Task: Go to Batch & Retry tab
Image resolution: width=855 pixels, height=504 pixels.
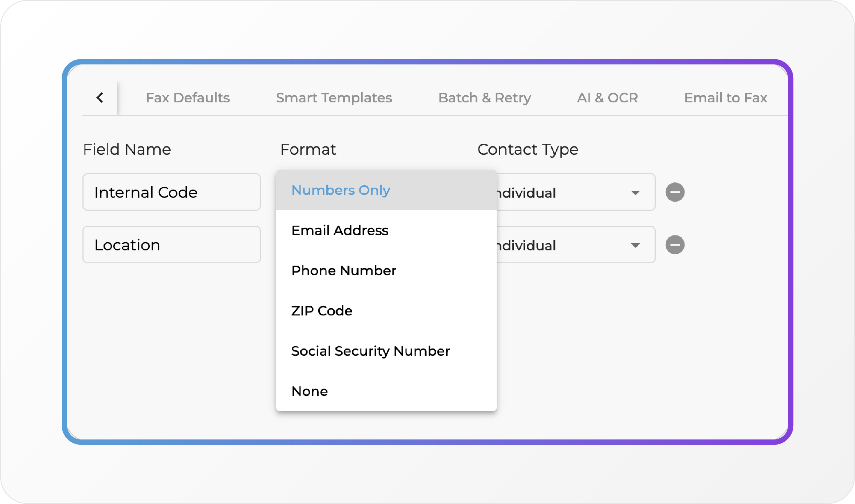Action: point(484,98)
